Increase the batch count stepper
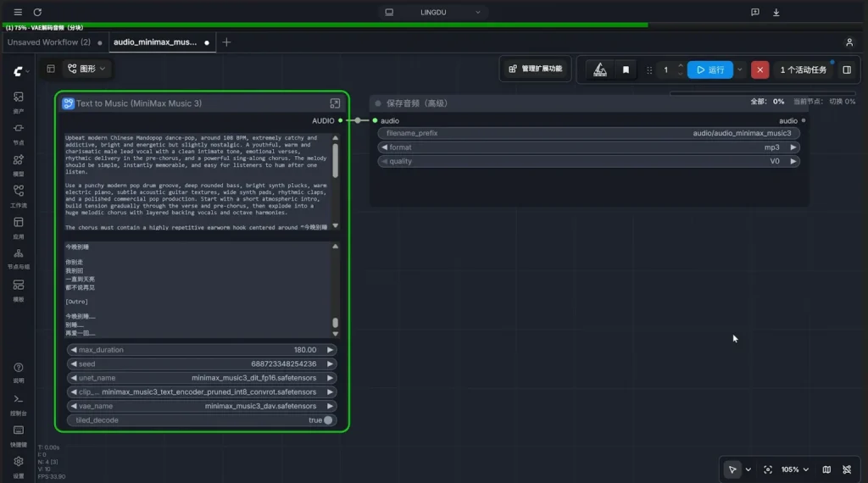 click(x=681, y=66)
